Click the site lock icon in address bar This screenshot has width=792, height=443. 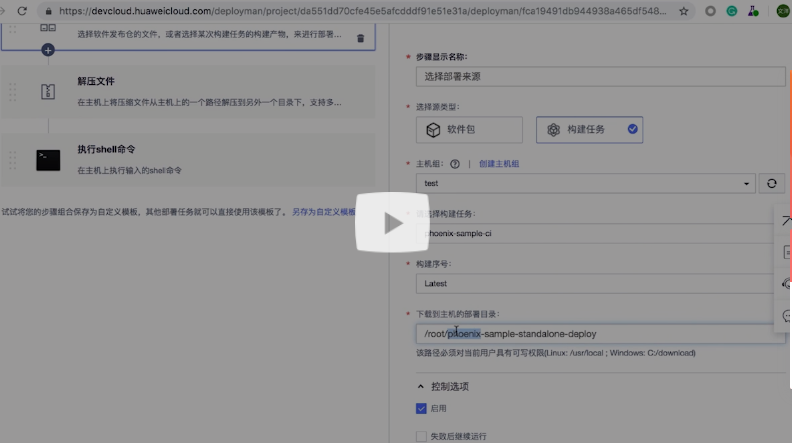(x=48, y=11)
